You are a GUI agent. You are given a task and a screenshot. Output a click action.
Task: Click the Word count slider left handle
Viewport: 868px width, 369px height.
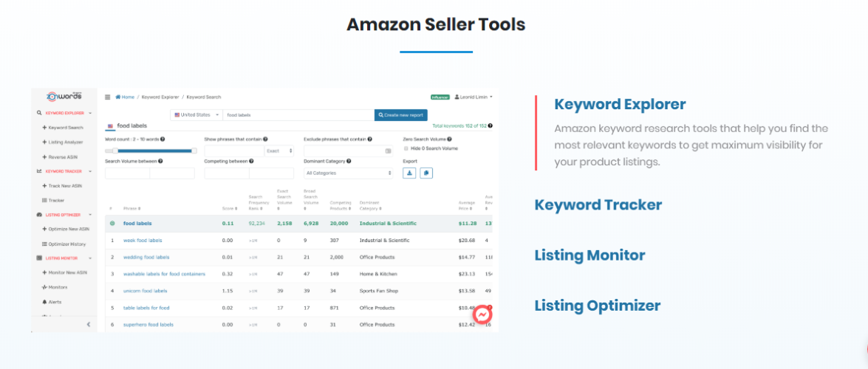point(115,151)
